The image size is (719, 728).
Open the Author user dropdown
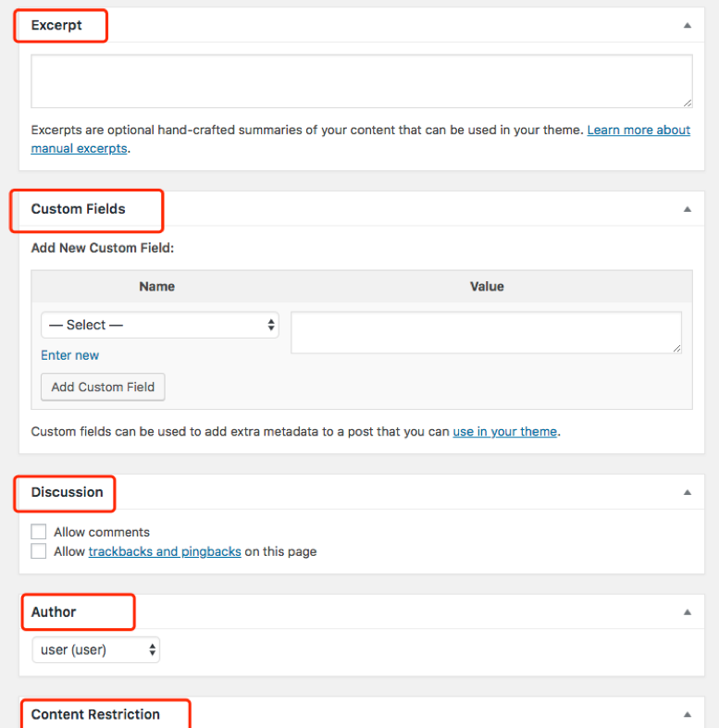[x=96, y=650]
